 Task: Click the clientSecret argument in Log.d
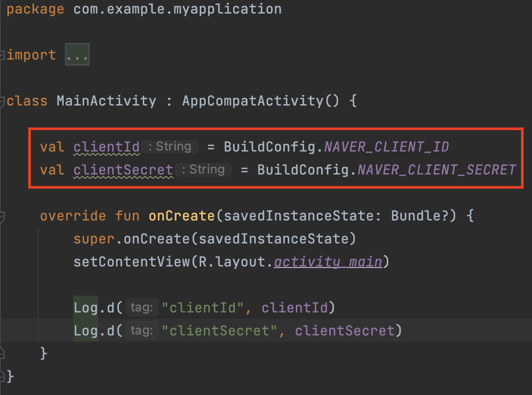tap(345, 331)
